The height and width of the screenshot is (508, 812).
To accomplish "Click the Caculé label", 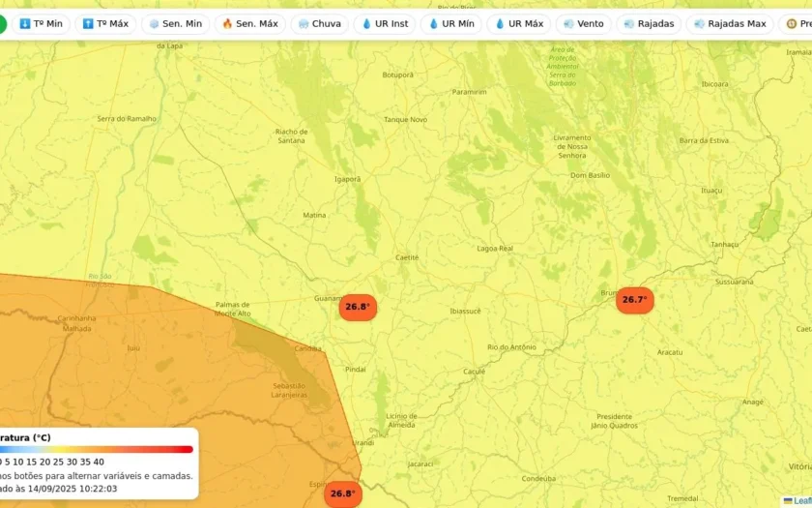I will click(x=475, y=372).
